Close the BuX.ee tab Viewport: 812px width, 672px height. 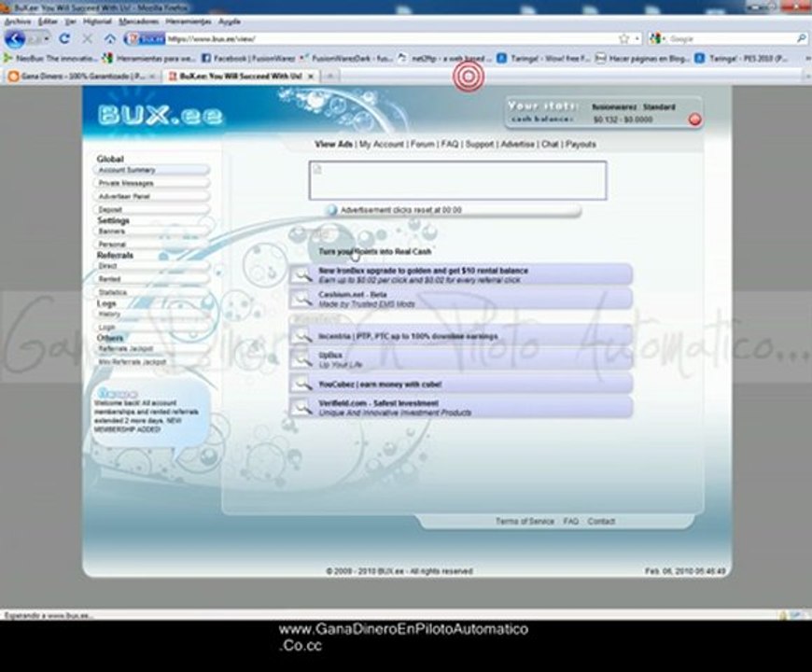click(311, 77)
